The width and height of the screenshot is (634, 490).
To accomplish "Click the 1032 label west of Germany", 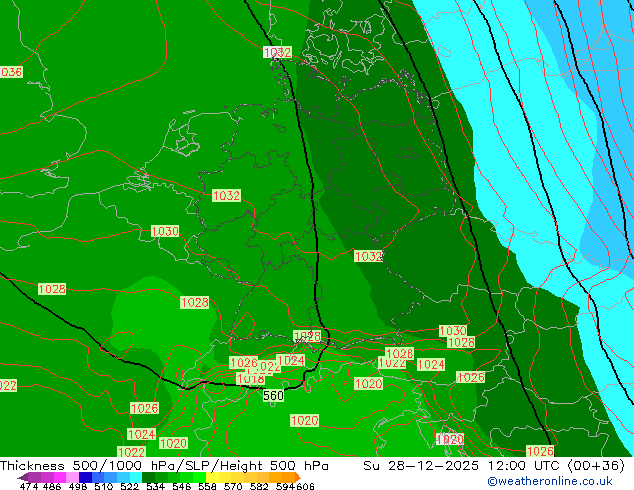I will (226, 196).
